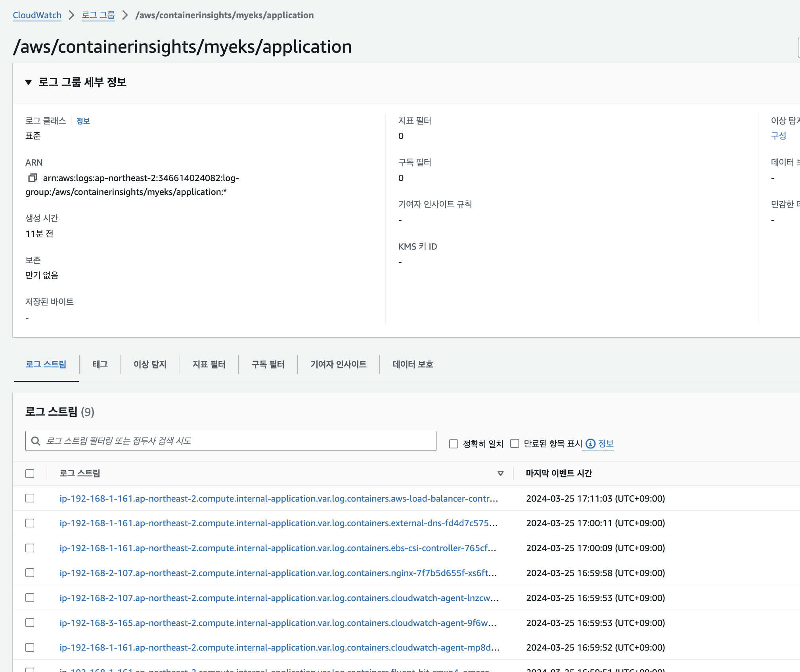The width and height of the screenshot is (800, 672).
Task: Go to the 데이터 보호 tab
Action: (413, 364)
